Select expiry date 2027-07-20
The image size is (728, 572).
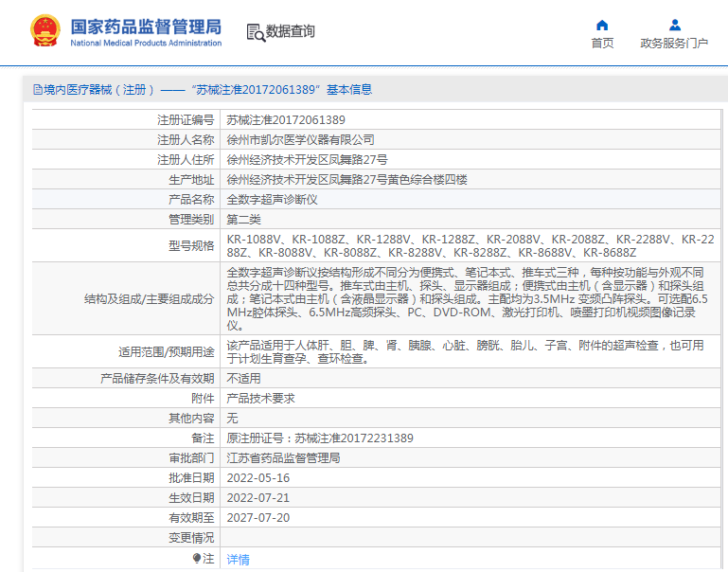[x=258, y=518]
